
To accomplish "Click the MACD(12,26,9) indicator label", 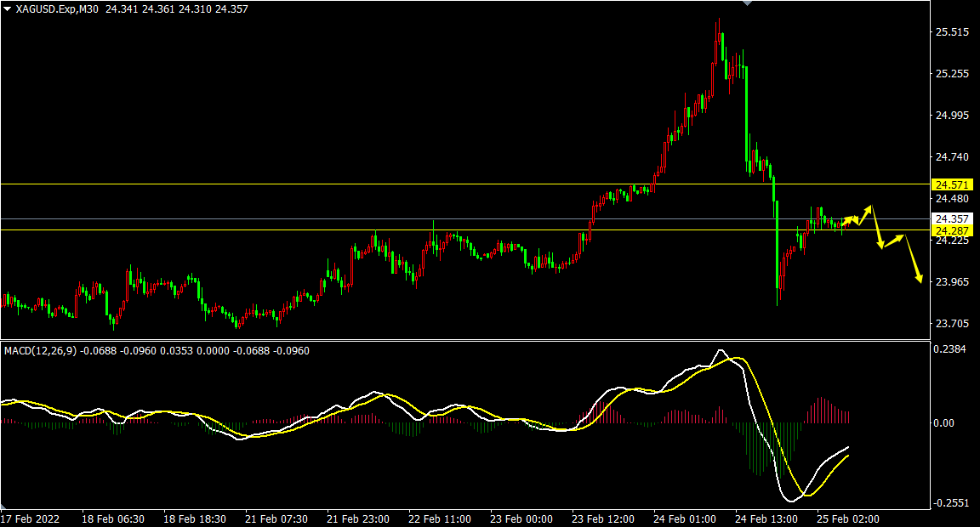I will (40, 351).
